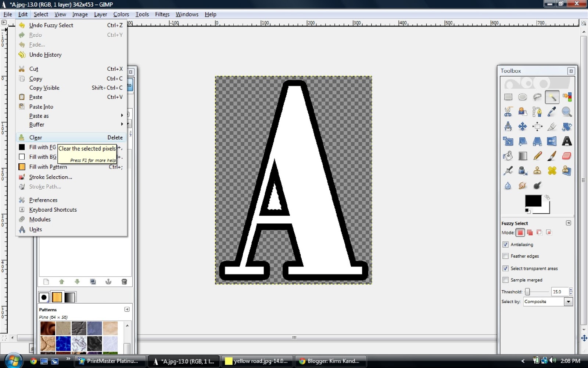Viewport: 588px width, 368px height.
Task: Set Fuzzy Select mode to replace selection
Action: [x=520, y=233]
